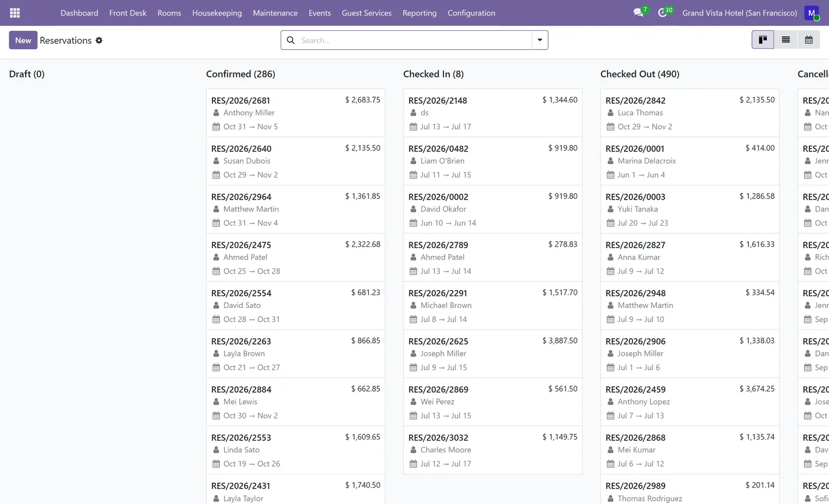The height and width of the screenshot is (504, 829).
Task: Click the New reservation button
Action: 23,40
